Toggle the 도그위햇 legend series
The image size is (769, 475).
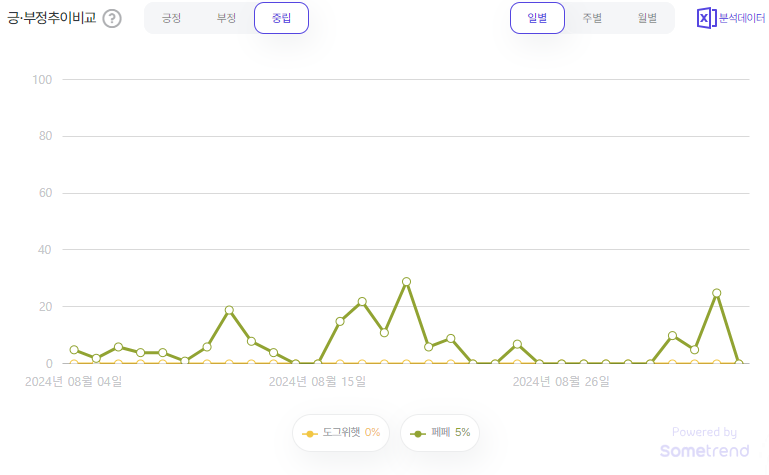tap(341, 432)
